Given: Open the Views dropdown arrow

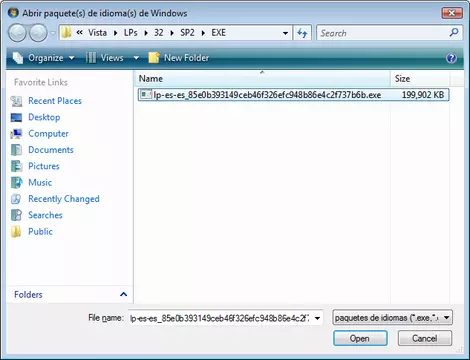Looking at the screenshot, I should click(136, 58).
